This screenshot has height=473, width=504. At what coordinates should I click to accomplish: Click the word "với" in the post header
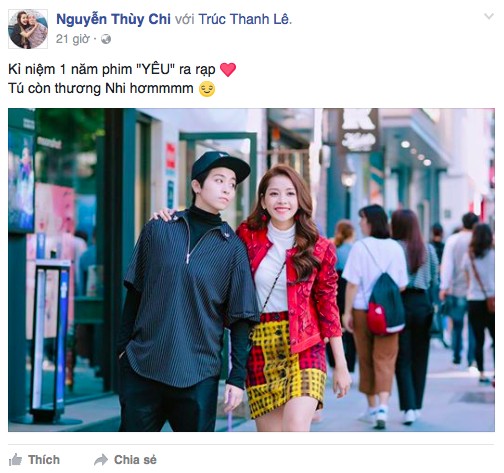[185, 19]
